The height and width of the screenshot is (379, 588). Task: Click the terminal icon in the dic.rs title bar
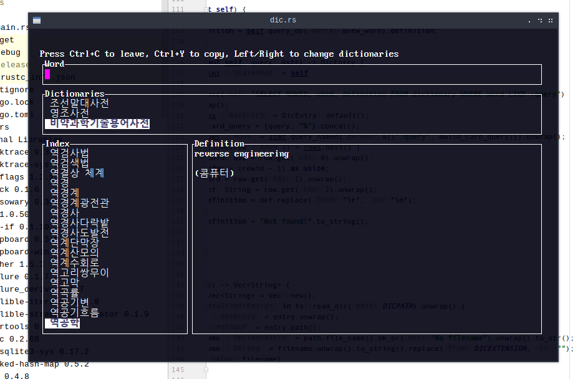pos(37,20)
